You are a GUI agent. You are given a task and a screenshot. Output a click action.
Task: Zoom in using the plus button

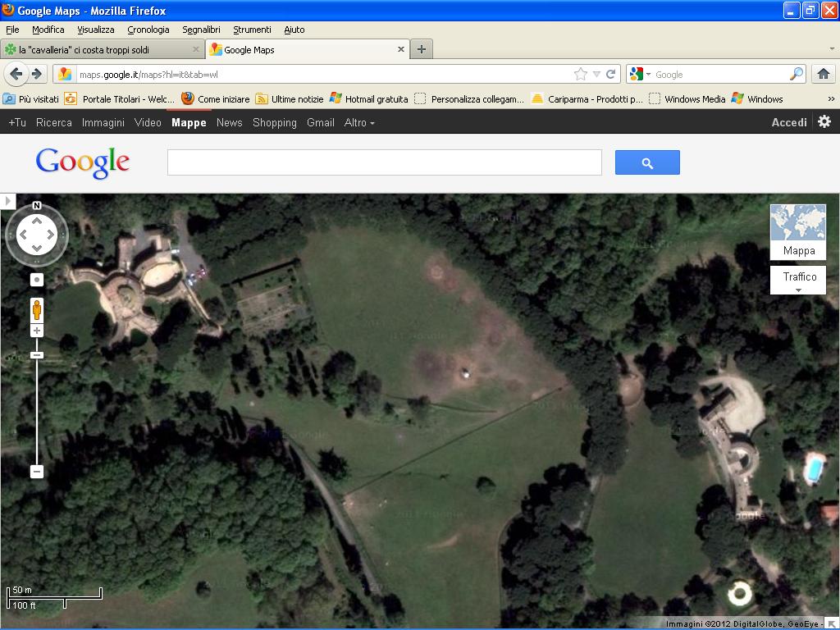tap(37, 331)
